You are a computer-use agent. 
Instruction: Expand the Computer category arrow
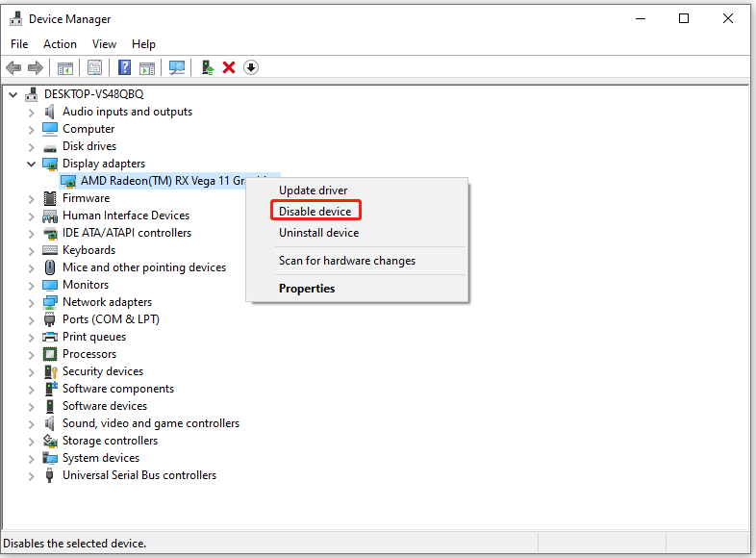coord(32,130)
